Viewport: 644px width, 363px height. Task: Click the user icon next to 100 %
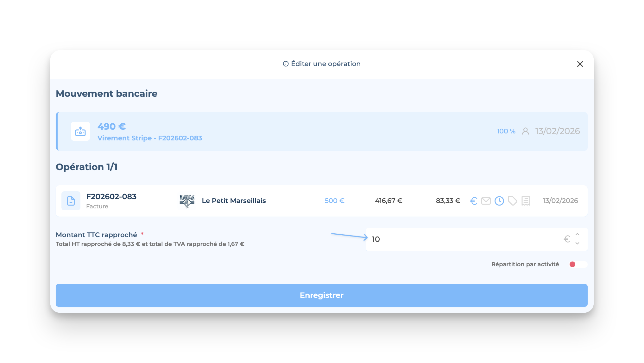tap(525, 131)
